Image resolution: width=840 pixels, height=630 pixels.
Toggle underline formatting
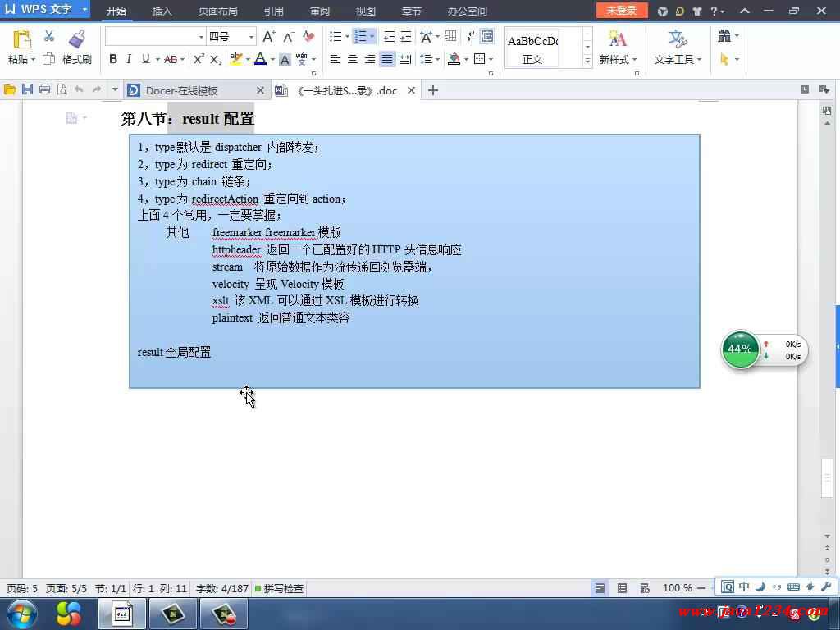click(x=146, y=59)
